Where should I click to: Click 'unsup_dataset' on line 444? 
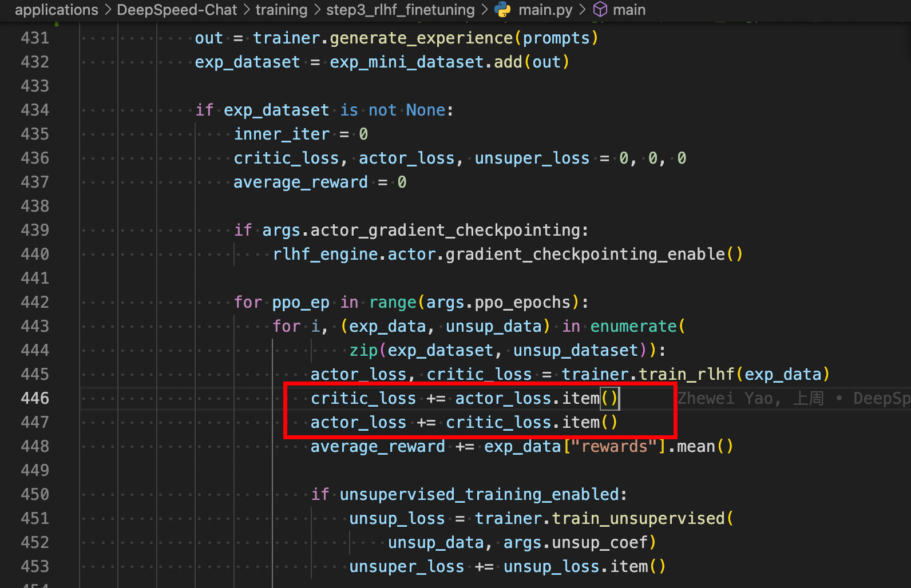click(576, 351)
